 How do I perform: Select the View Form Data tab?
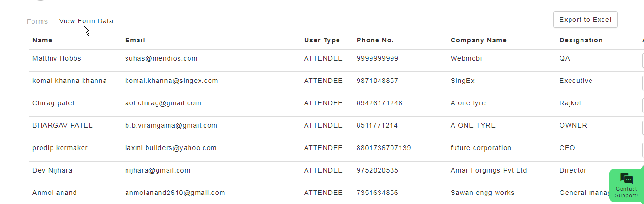86,21
